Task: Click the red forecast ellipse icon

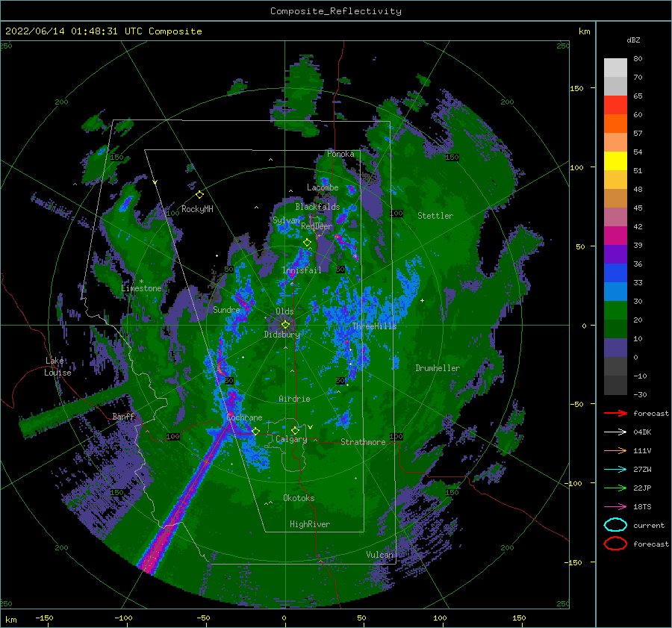Action: point(615,544)
